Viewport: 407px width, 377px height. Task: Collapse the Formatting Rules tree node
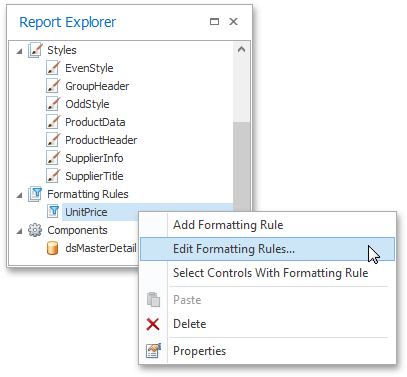click(20, 195)
